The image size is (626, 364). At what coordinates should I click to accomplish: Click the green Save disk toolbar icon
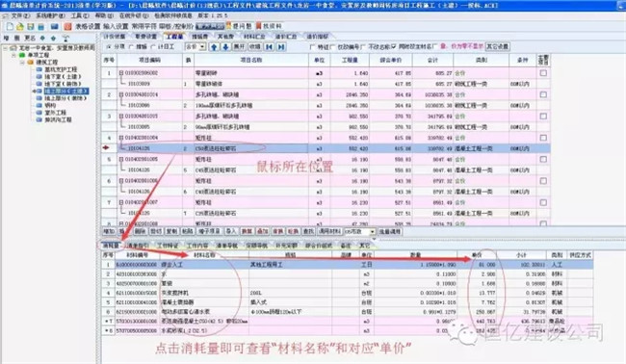click(31, 26)
